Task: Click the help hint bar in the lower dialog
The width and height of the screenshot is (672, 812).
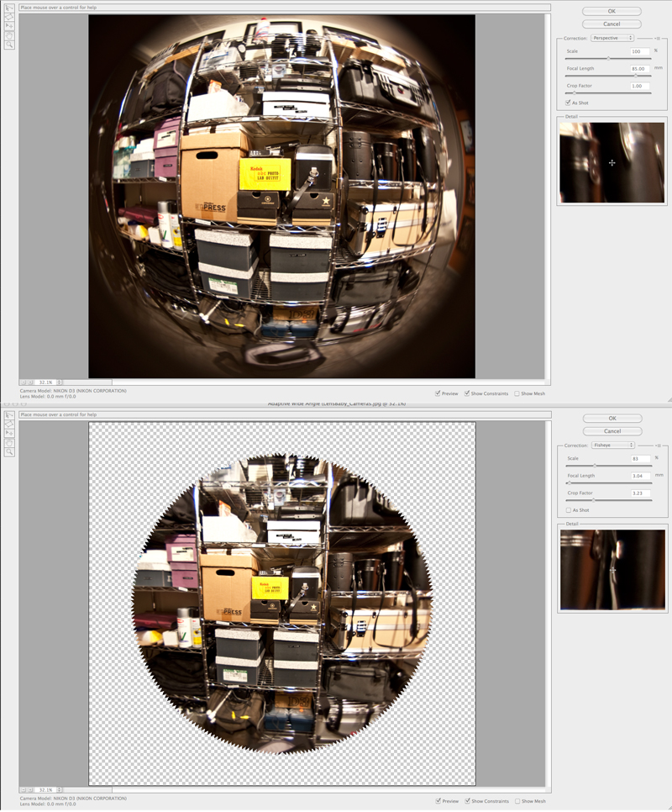Action: pos(285,414)
